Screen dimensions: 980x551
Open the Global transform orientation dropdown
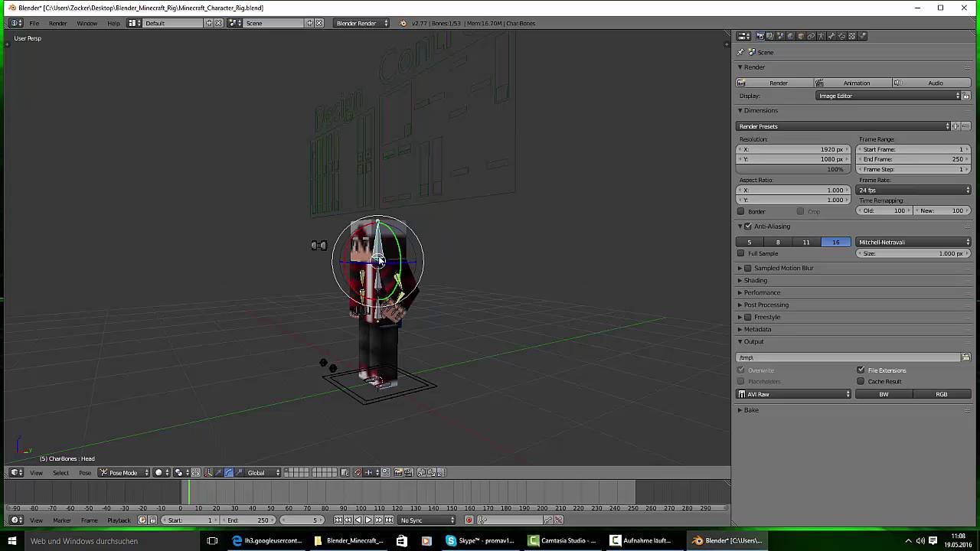click(263, 472)
